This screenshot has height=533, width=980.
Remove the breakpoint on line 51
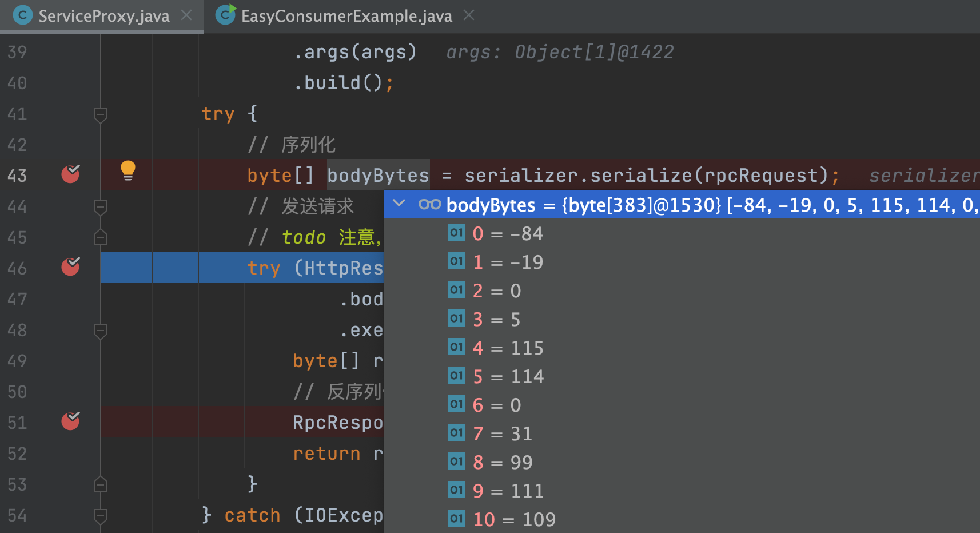[x=70, y=421]
